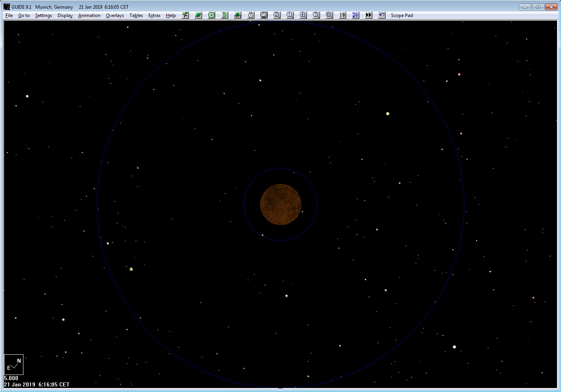Click the green crescent Moon icon
561x392 pixels.
[x=225, y=15]
